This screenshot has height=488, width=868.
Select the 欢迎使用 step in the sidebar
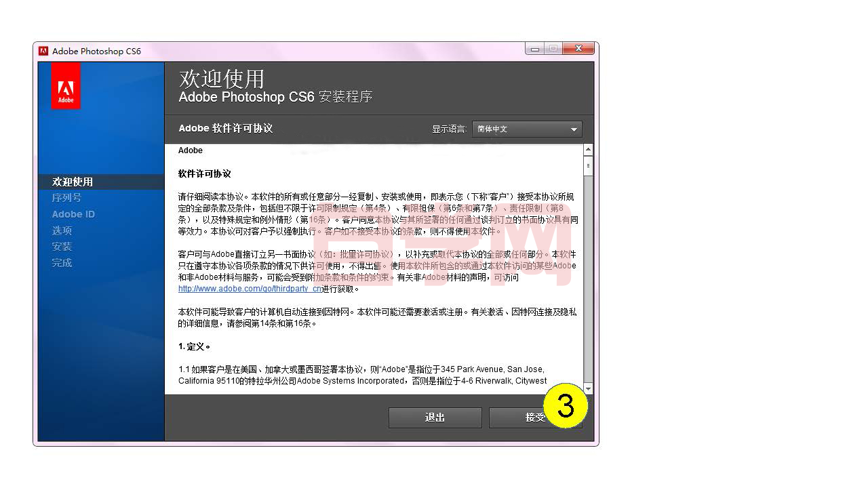(73, 182)
